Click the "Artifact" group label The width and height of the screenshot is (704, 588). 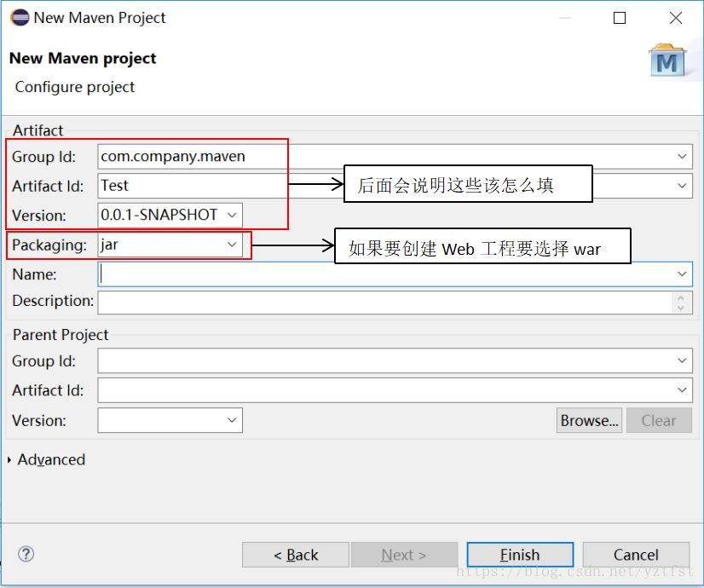38,130
